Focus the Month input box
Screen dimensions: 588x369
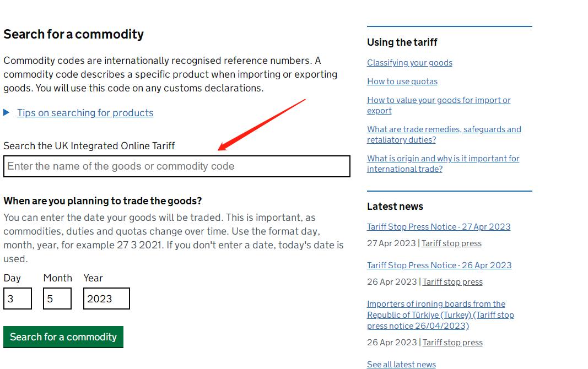click(57, 299)
